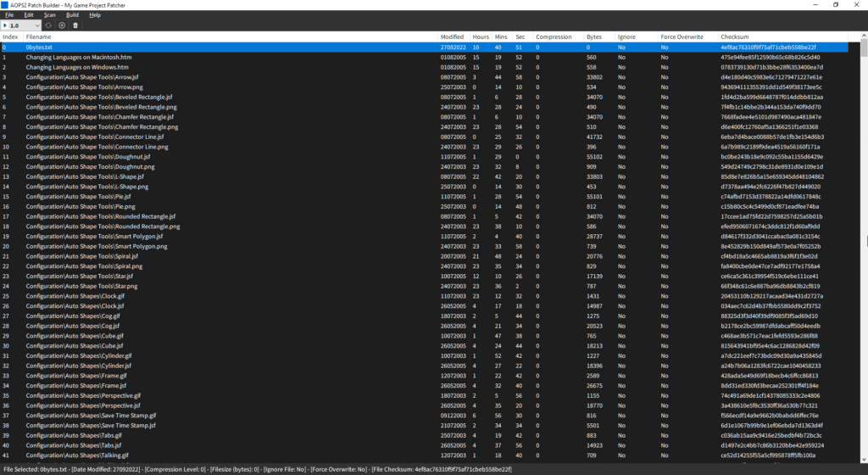Open the Scan menu
868x475 pixels.
click(50, 15)
